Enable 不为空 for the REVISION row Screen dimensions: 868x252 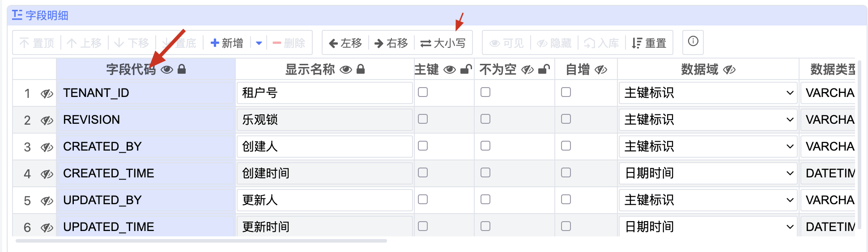pos(485,119)
